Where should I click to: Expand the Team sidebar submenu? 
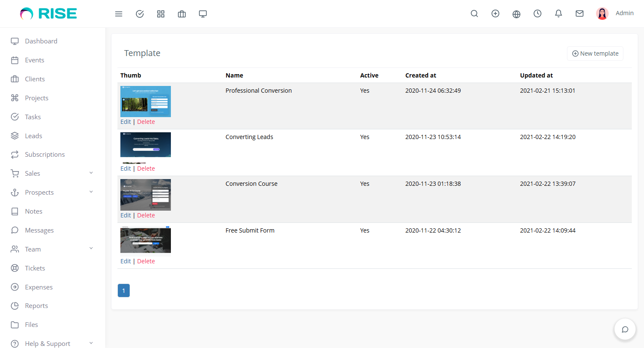click(91, 249)
